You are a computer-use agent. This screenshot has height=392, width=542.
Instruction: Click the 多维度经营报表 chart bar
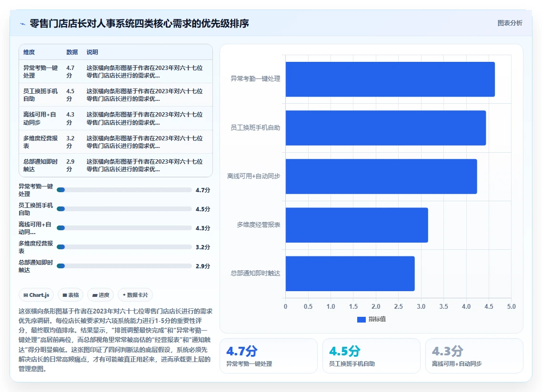pyautogui.click(x=357, y=225)
